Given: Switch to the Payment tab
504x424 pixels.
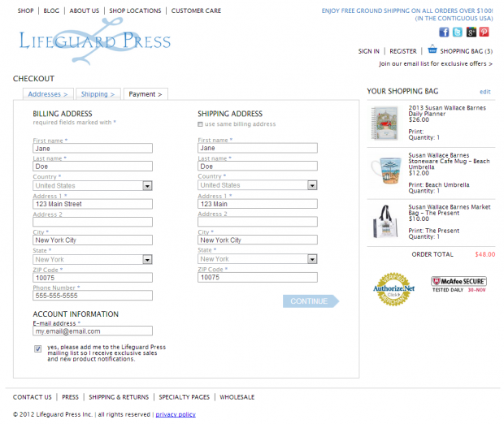Looking at the screenshot, I should (146, 94).
